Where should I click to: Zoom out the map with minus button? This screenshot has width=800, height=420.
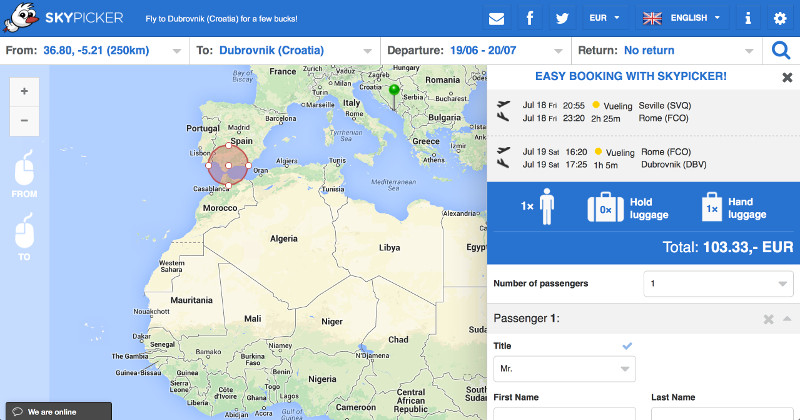coord(24,121)
